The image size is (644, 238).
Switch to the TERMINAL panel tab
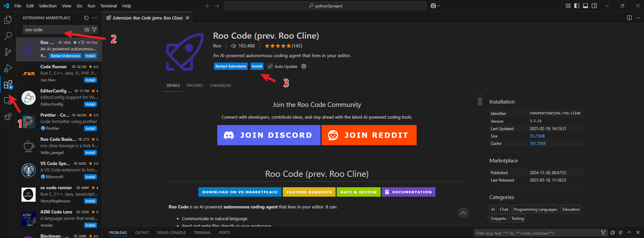click(x=202, y=233)
